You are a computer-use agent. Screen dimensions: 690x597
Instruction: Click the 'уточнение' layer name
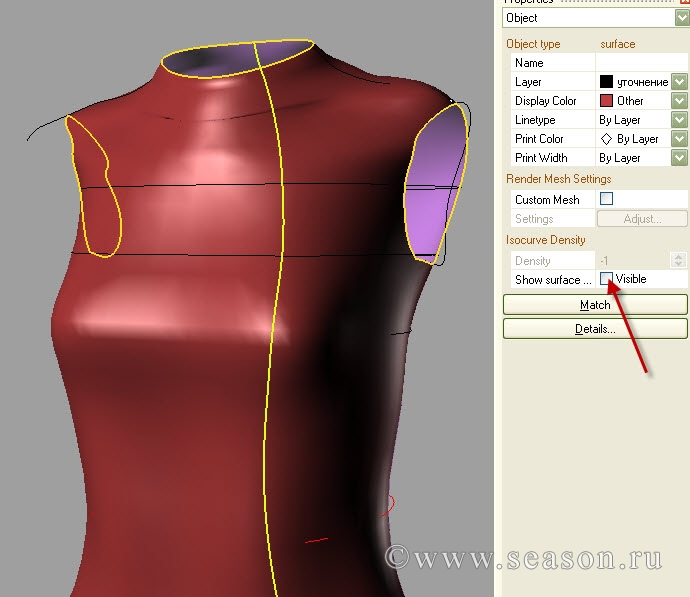tap(642, 82)
